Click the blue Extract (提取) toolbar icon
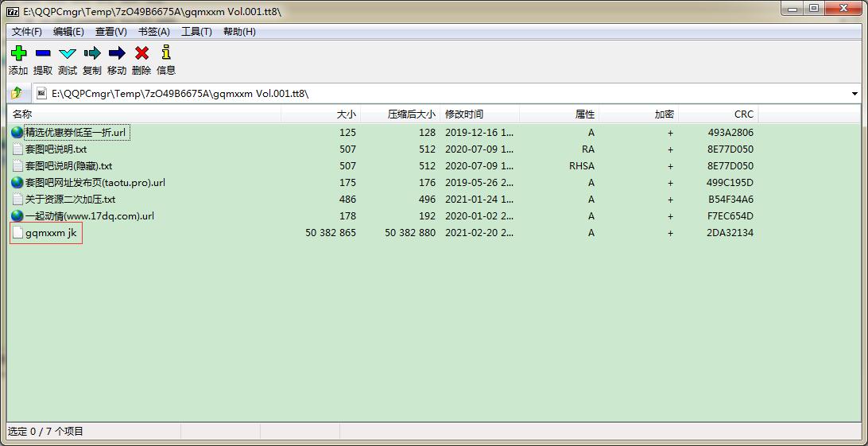This screenshot has height=446, width=868. click(43, 53)
